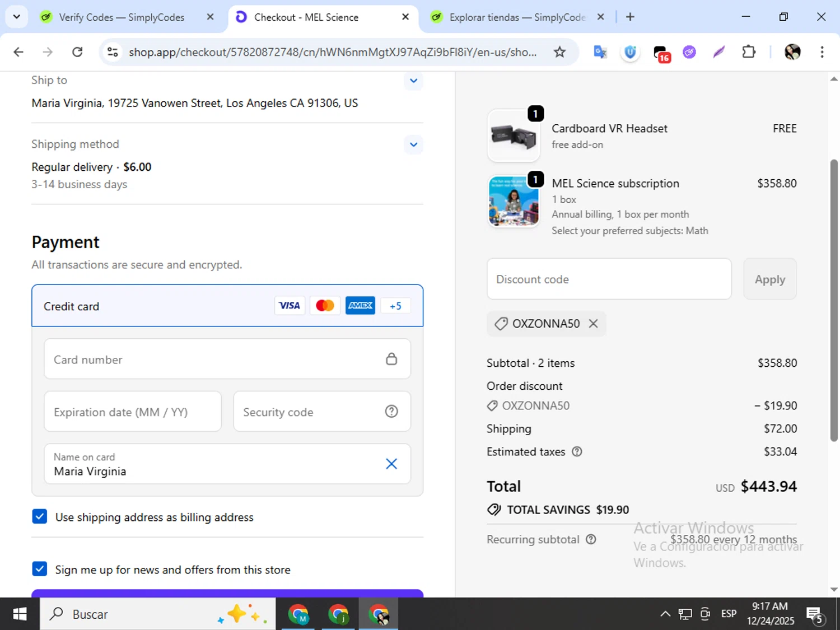840x630 pixels.
Task: Open the Bitwarden shield extension icon
Action: click(630, 52)
